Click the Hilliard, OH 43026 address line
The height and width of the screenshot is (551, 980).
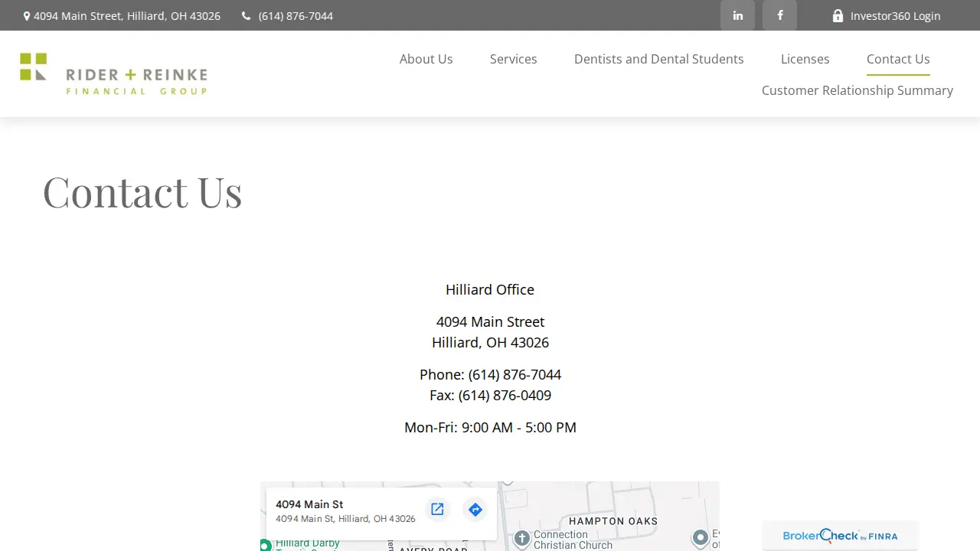point(490,342)
